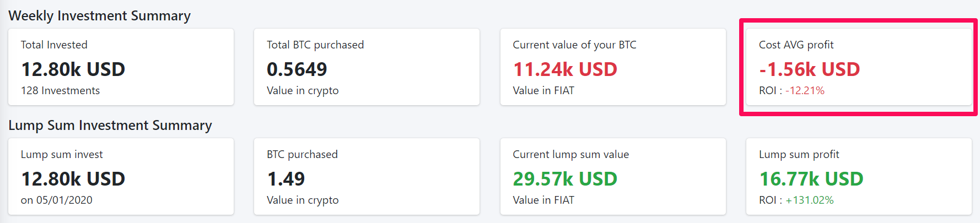Click the on 05/01/2020 date text

(56, 200)
